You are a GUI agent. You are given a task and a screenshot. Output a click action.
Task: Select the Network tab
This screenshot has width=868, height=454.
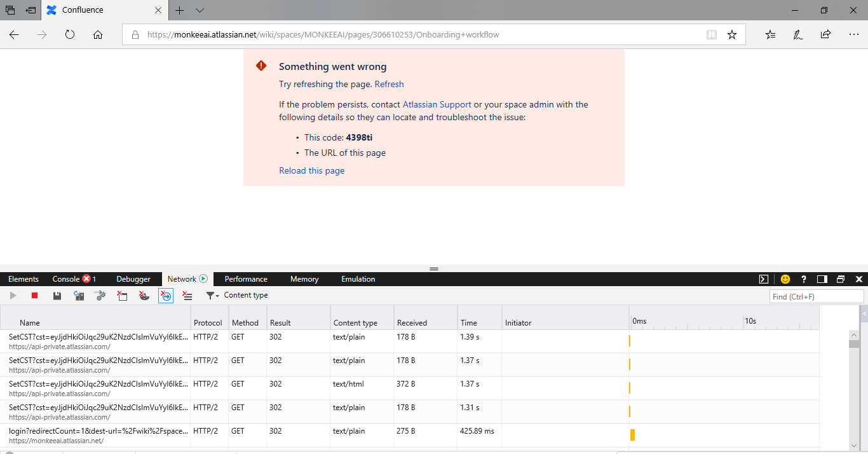tap(187, 279)
